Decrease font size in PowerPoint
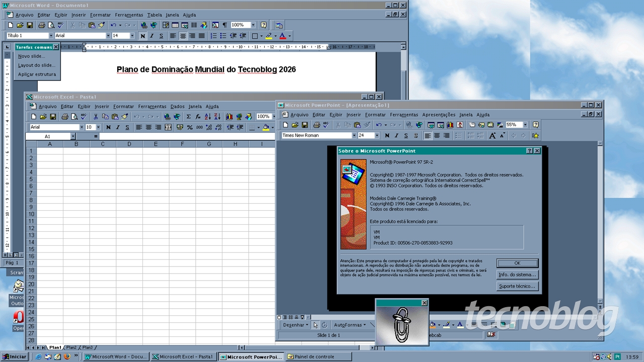 [502, 136]
